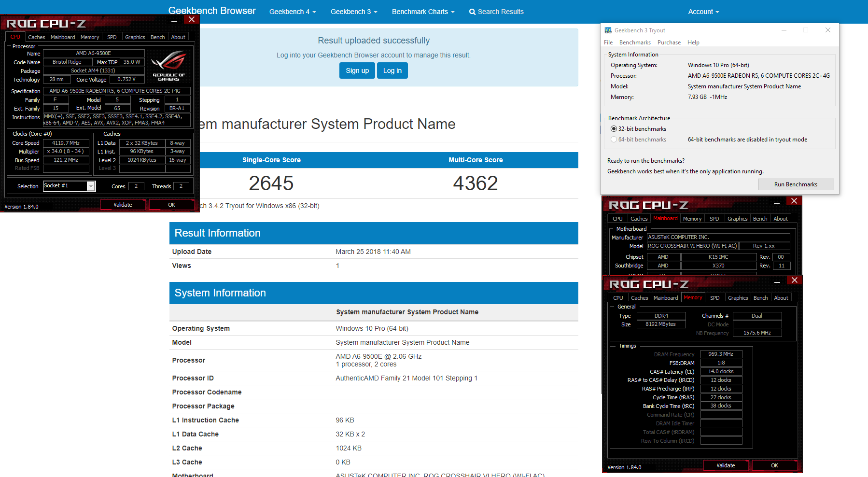The image size is (868, 477).
Task: Click the single-core score 2645
Action: tap(271, 183)
